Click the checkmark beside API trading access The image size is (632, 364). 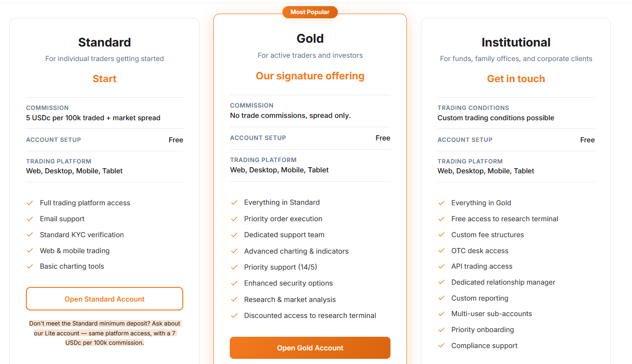tap(441, 266)
